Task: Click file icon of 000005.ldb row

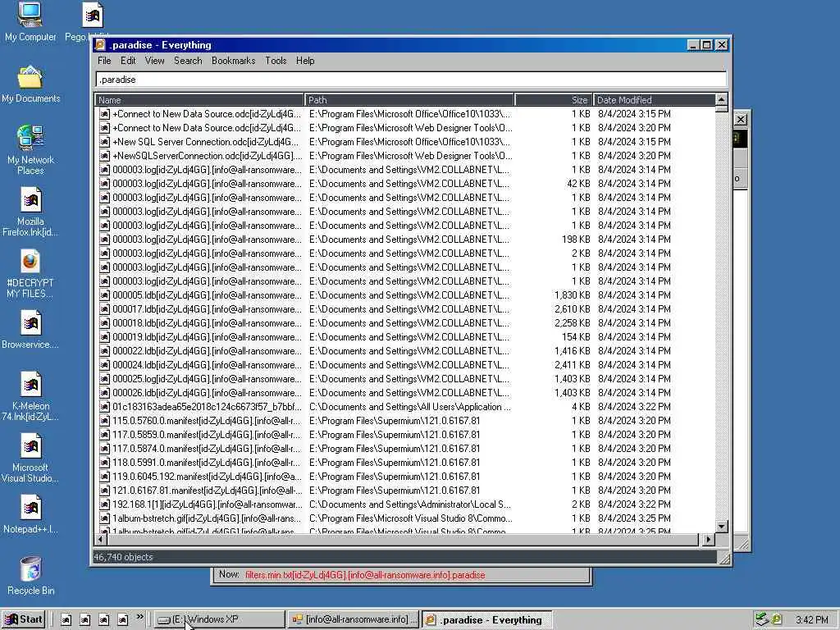Action: [104, 295]
